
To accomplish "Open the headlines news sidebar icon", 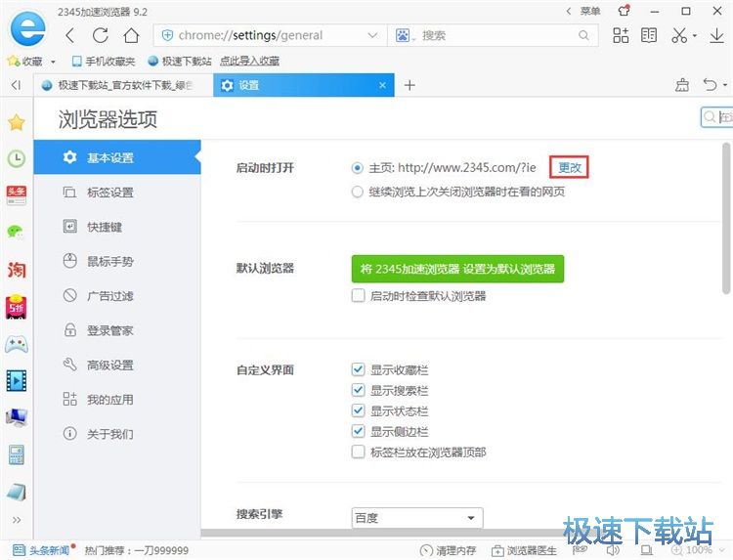I will (17, 194).
